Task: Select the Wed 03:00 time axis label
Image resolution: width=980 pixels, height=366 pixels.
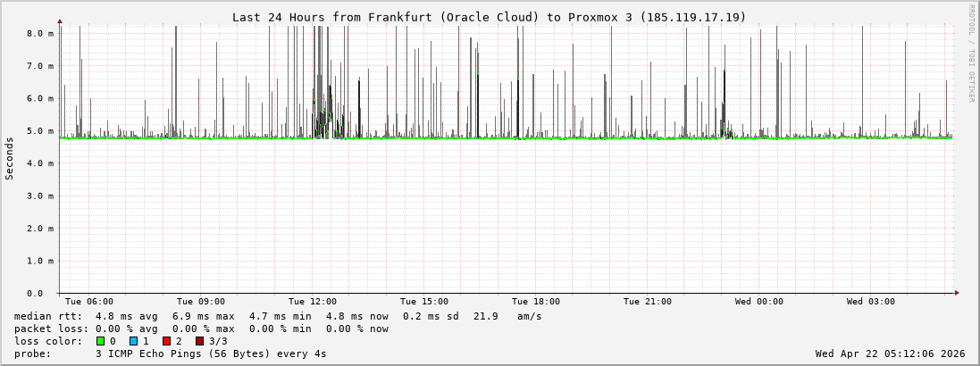Action: [x=871, y=302]
